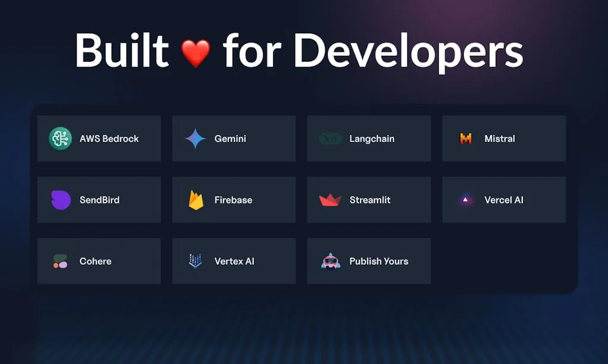Click the SendBird purple logo icon
Screen dimensions: 608x364
coord(61,200)
